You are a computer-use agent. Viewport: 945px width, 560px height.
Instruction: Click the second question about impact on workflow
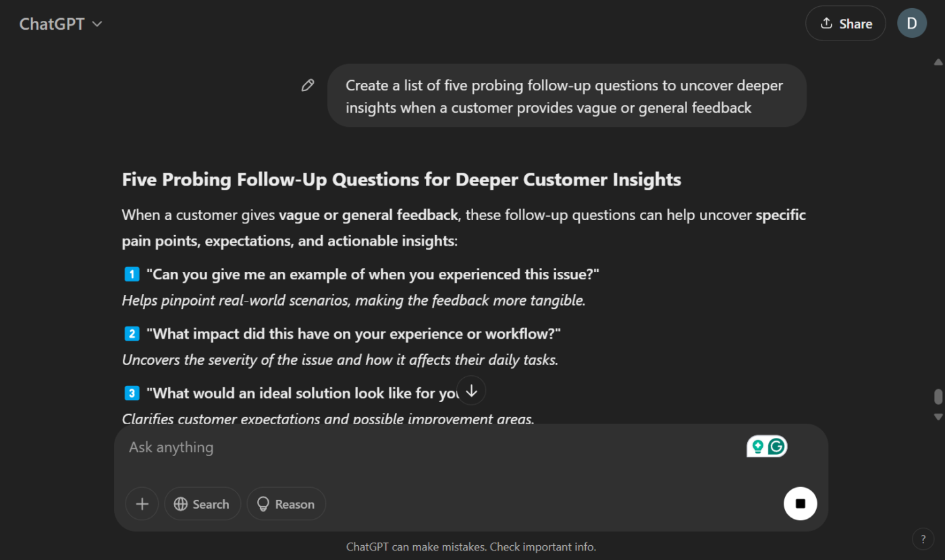[x=354, y=334]
